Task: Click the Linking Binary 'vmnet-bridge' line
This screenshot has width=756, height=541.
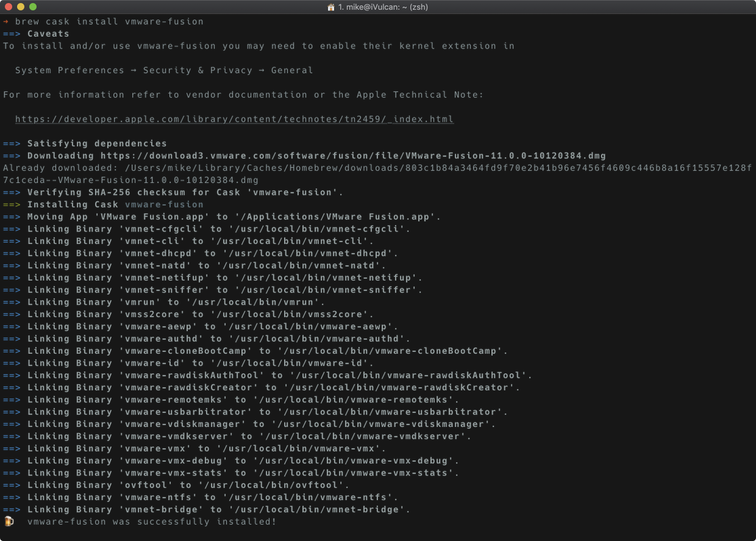Action: pos(207,509)
